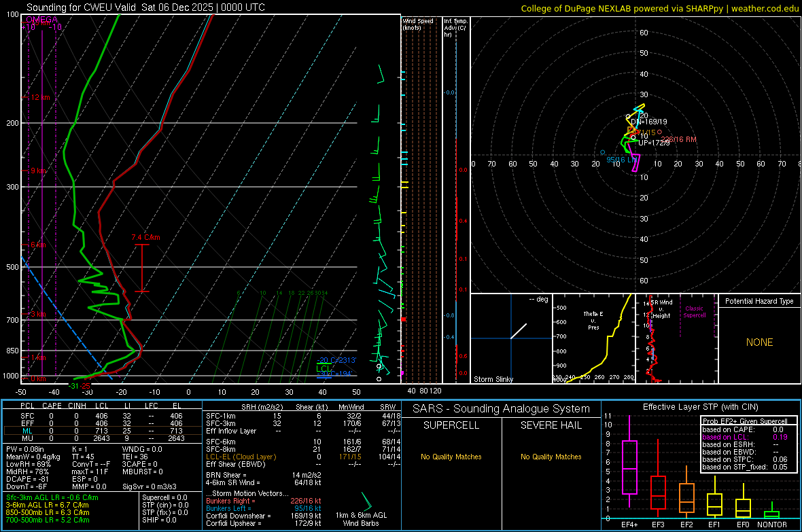Click No Quality Matches under SUPERCELL
Image resolution: width=802 pixels, height=532 pixels.
[451, 457]
